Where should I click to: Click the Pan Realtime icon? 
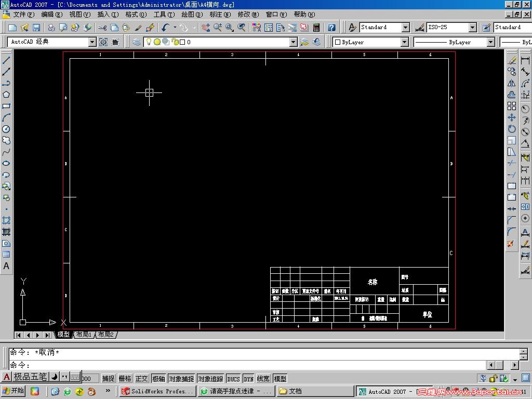206,28
